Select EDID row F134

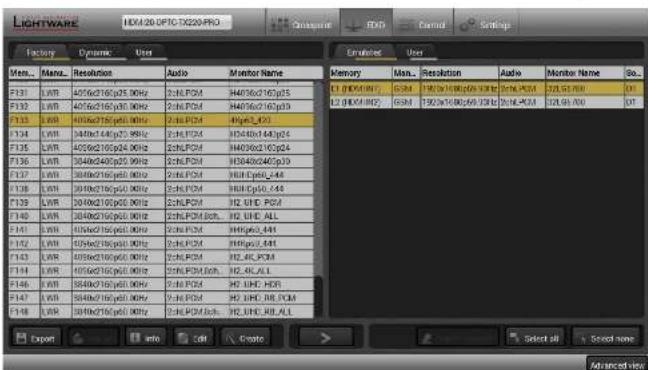click(161, 134)
